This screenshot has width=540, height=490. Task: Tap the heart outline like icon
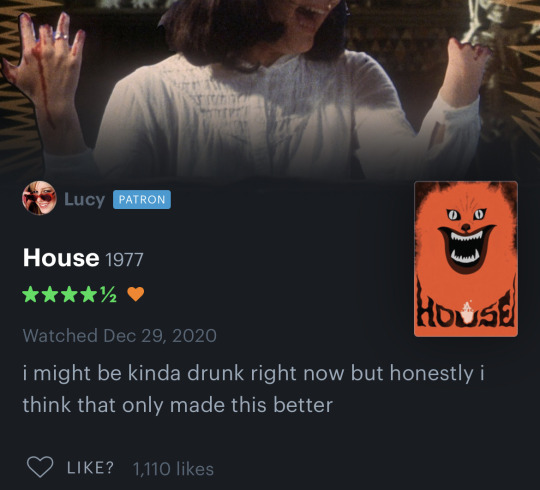point(40,467)
